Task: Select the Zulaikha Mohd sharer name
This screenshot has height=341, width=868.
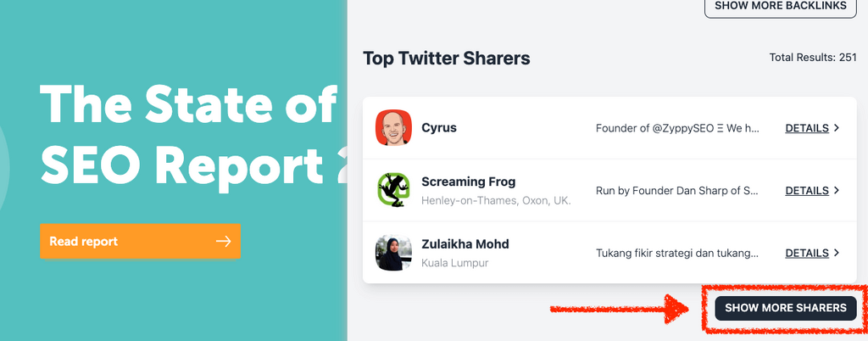Action: click(x=465, y=244)
